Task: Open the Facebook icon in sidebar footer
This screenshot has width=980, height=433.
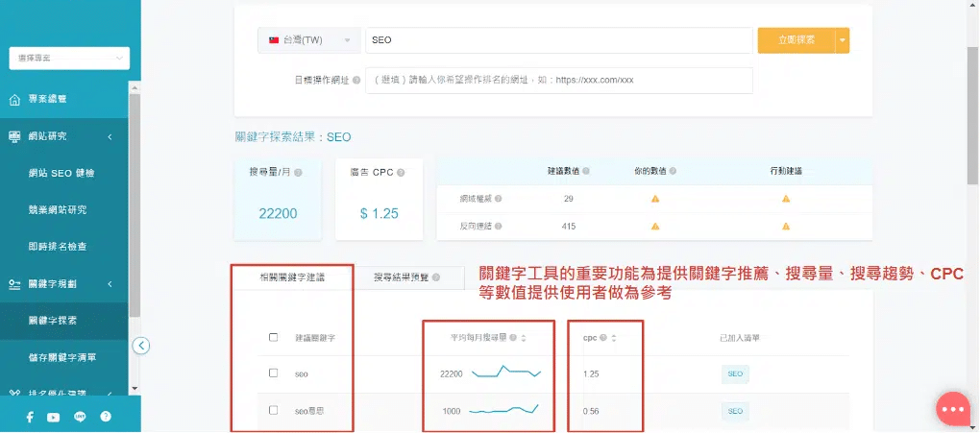Action: (30, 417)
